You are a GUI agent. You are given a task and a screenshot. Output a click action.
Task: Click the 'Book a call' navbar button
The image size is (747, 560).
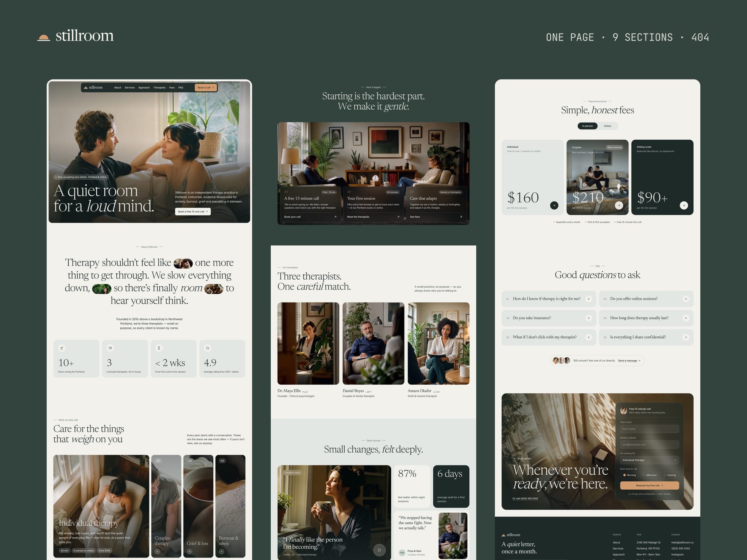(x=206, y=87)
